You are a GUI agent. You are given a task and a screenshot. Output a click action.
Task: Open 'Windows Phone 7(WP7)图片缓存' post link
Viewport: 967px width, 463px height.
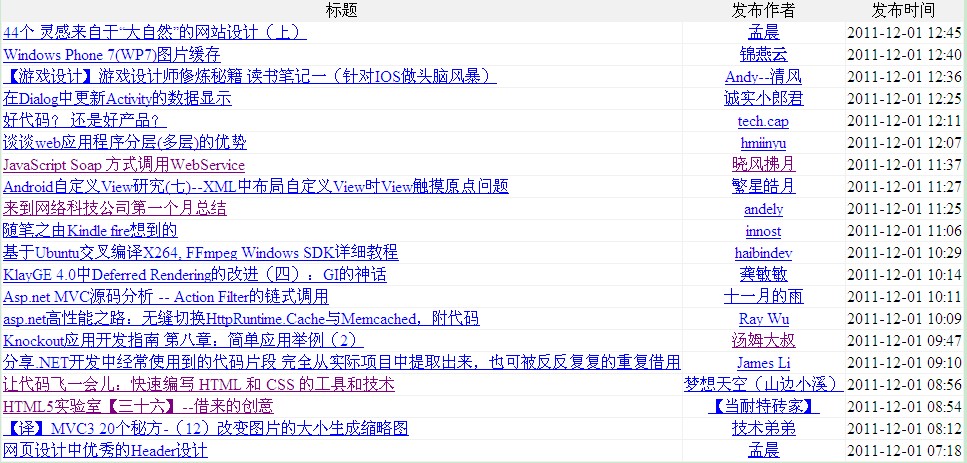point(112,55)
